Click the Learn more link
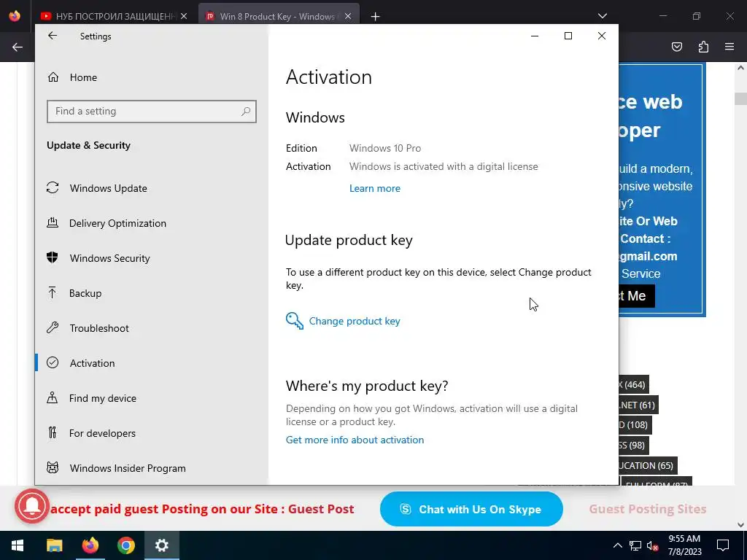Image resolution: width=747 pixels, height=560 pixels. (375, 188)
